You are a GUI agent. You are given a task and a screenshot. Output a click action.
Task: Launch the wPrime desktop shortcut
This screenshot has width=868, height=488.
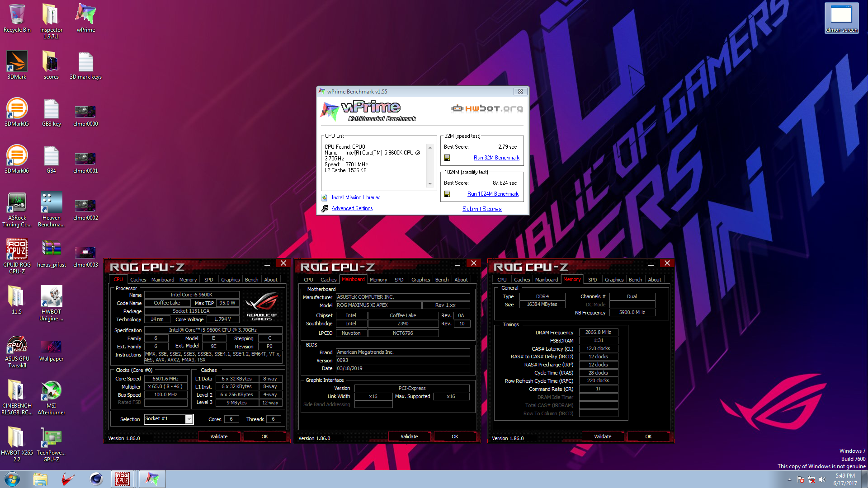[85, 19]
